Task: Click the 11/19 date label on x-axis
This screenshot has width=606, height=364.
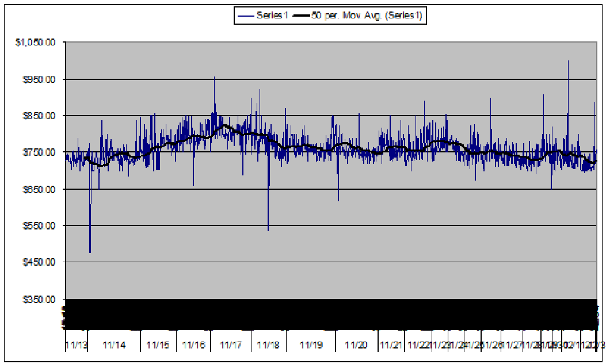Action: 311,344
